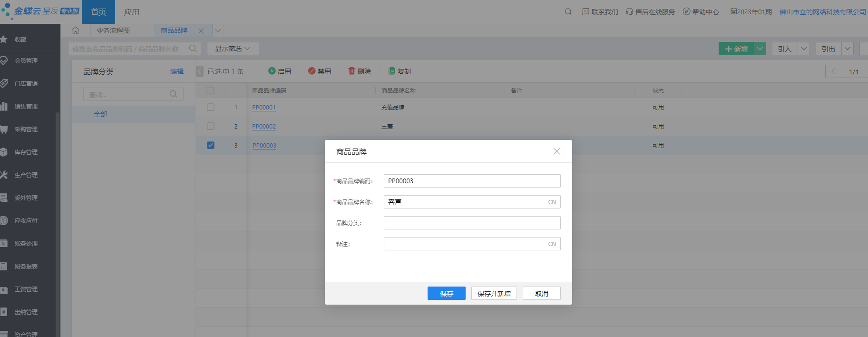Open 工资管理 in the sidebar
The image size is (868, 337).
point(26,289)
